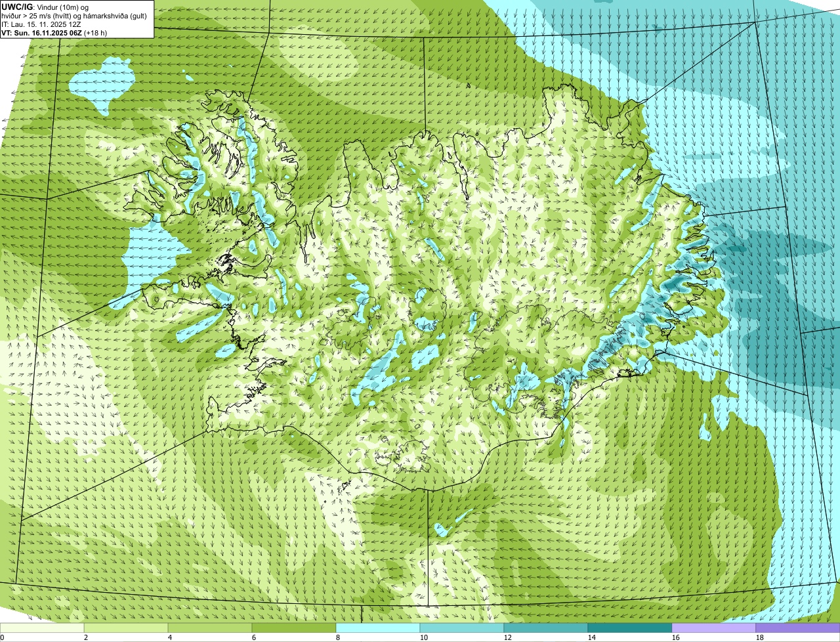The width and height of the screenshot is (840, 642).
Task: Click the legend scale label "12"
Action: coord(508,637)
